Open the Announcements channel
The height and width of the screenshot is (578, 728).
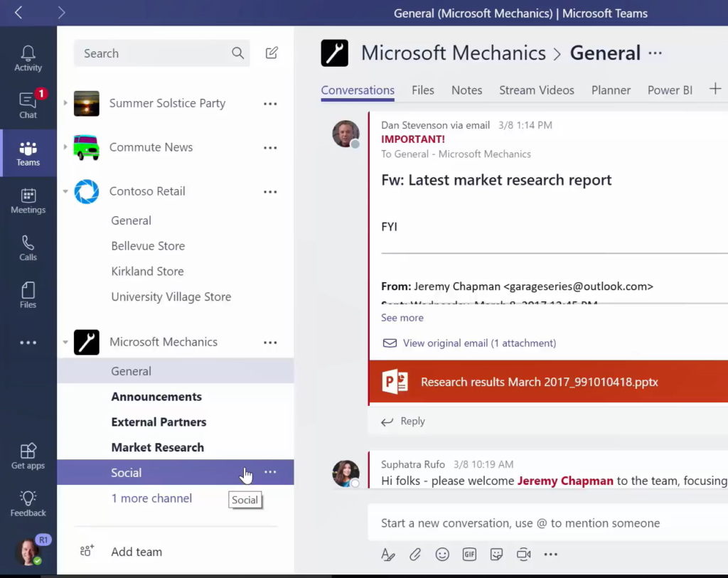[156, 397]
